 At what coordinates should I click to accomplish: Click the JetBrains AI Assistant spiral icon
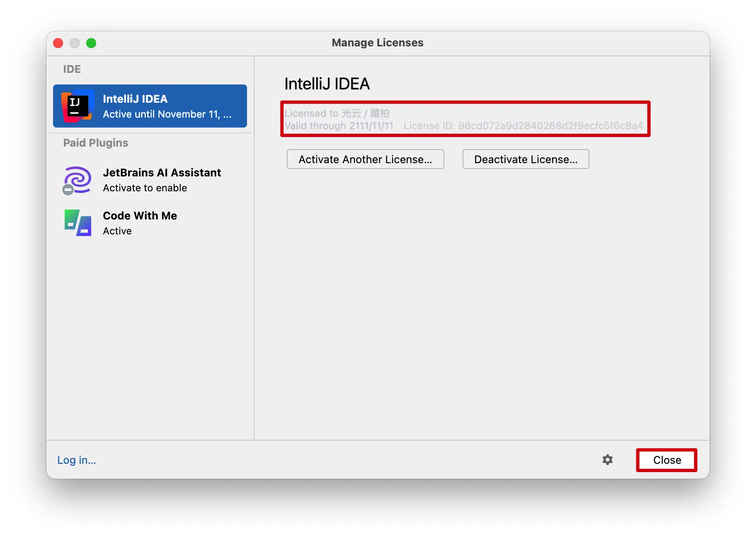coord(78,178)
